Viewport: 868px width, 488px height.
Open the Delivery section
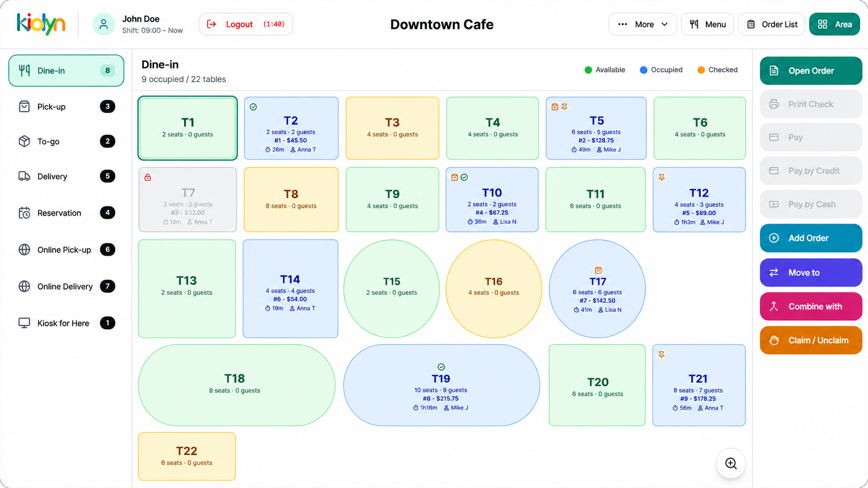(x=66, y=176)
